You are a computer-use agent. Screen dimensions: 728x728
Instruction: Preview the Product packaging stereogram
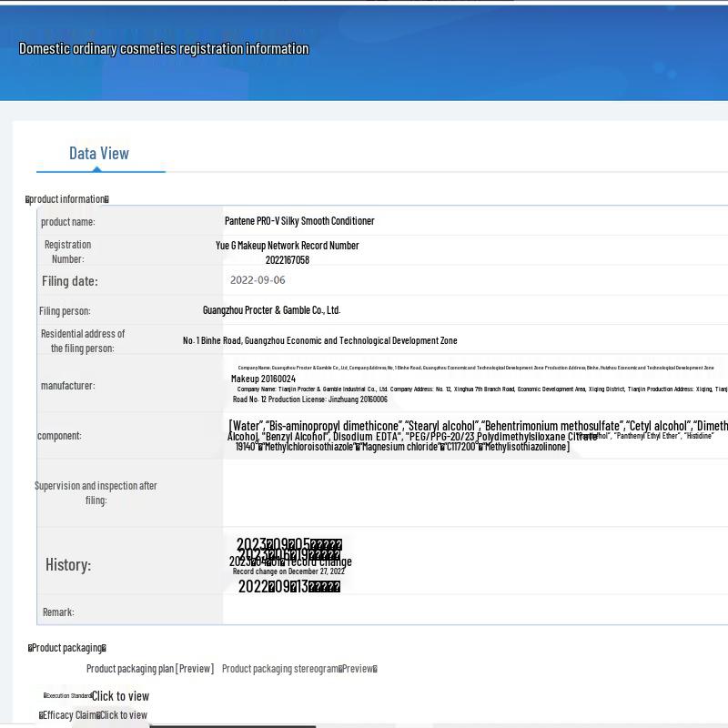pyautogui.click(x=298, y=669)
